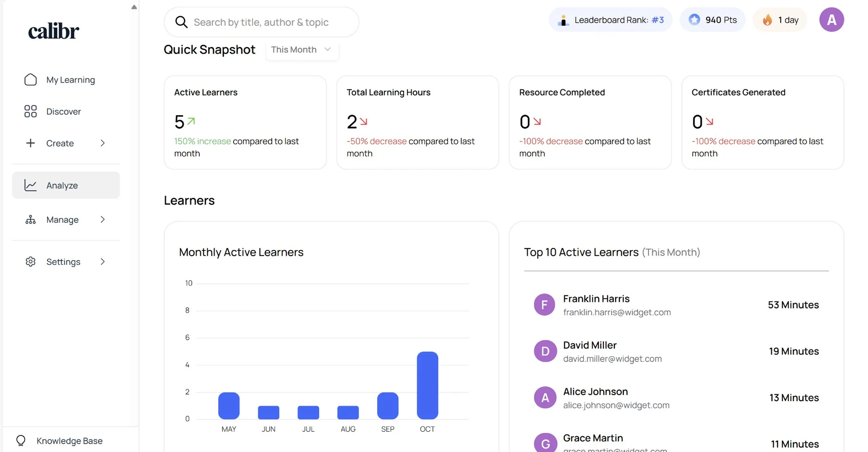The image size is (868, 452).
Task: Expand the Settings section chevron
Action: (x=102, y=262)
